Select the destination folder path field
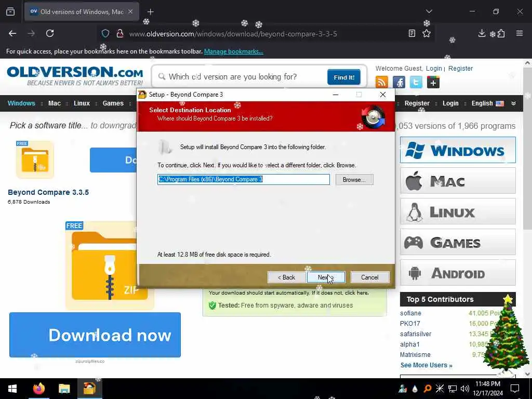 (x=243, y=179)
